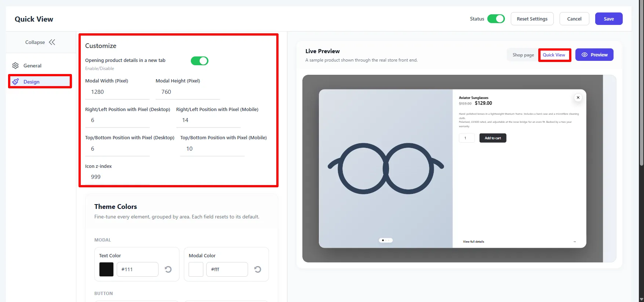
Task: Click the Cancel button
Action: 574,19
